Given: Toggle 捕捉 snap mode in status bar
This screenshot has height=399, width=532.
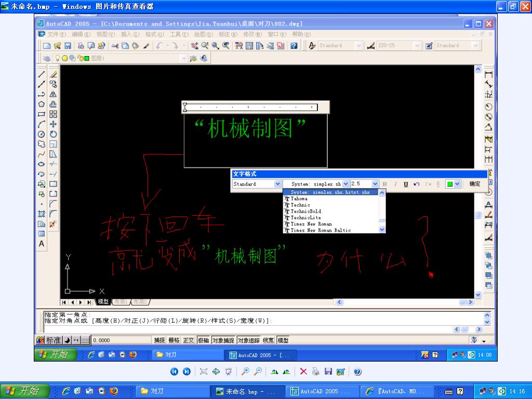Looking at the screenshot, I should [x=159, y=340].
